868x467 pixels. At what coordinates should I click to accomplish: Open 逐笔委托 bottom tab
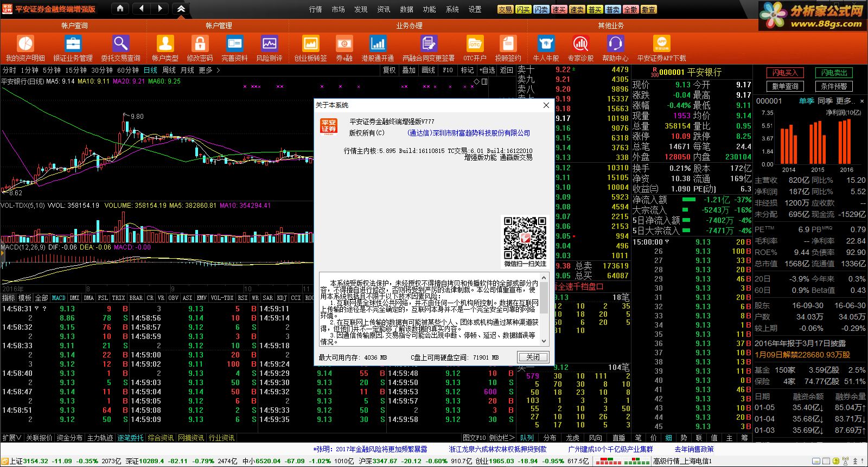click(131, 438)
